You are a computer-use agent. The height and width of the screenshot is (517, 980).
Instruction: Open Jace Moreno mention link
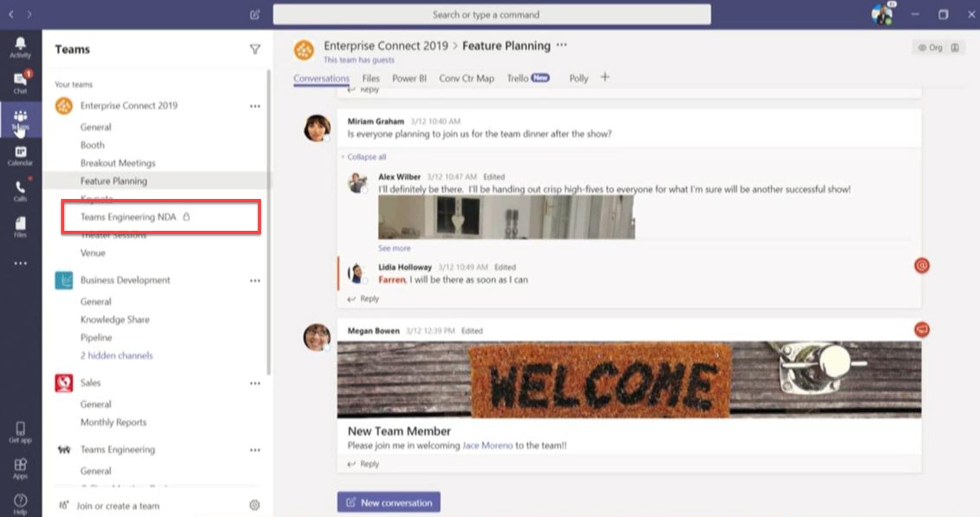tap(487, 445)
